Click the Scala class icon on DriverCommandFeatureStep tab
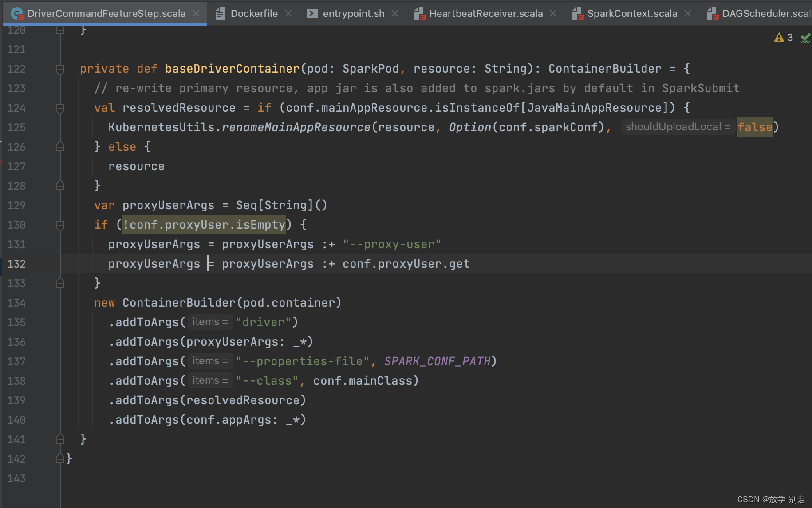This screenshot has width=812, height=508. click(x=17, y=14)
